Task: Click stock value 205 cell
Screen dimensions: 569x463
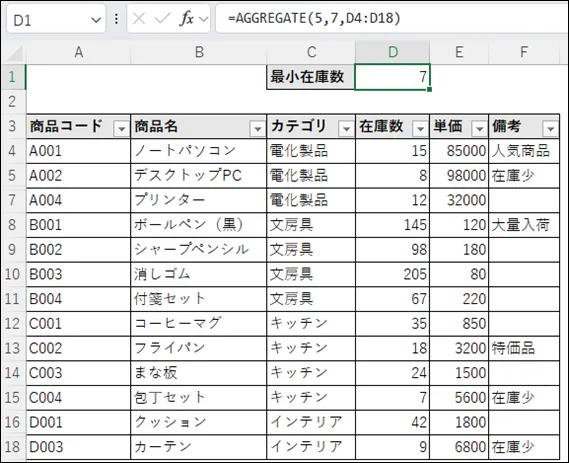Action: click(393, 274)
